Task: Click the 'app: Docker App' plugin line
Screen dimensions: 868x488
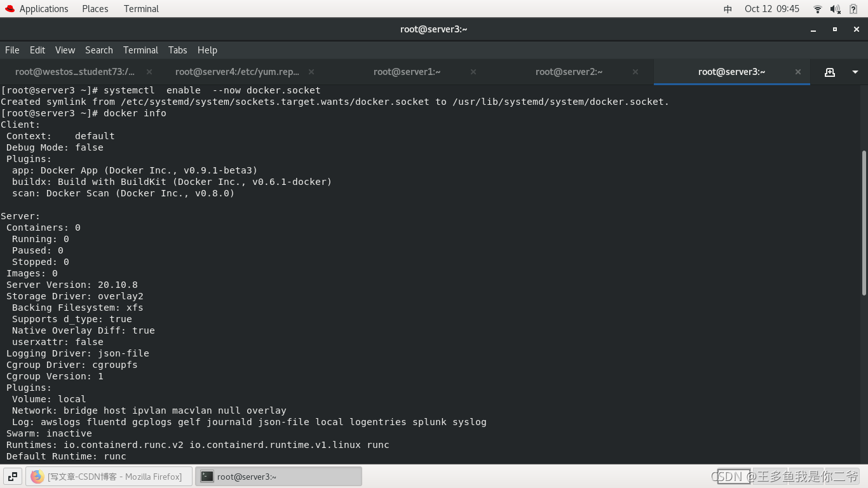Action: point(135,170)
